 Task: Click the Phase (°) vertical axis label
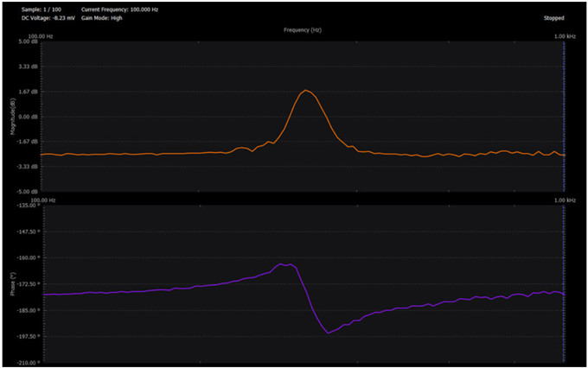(x=13, y=283)
